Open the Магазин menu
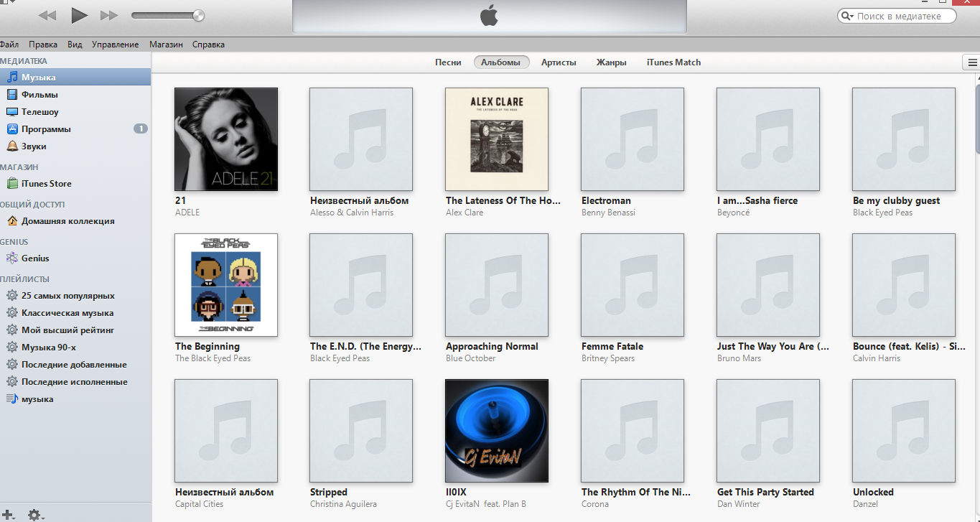This screenshot has height=522, width=980. 166,45
